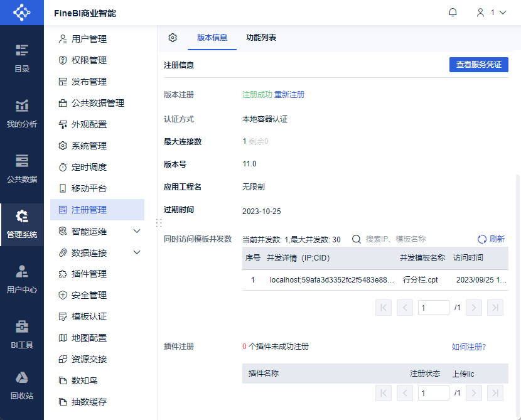Open 公共数据 sidebar section
This screenshot has width=521, height=420.
[x=22, y=169]
